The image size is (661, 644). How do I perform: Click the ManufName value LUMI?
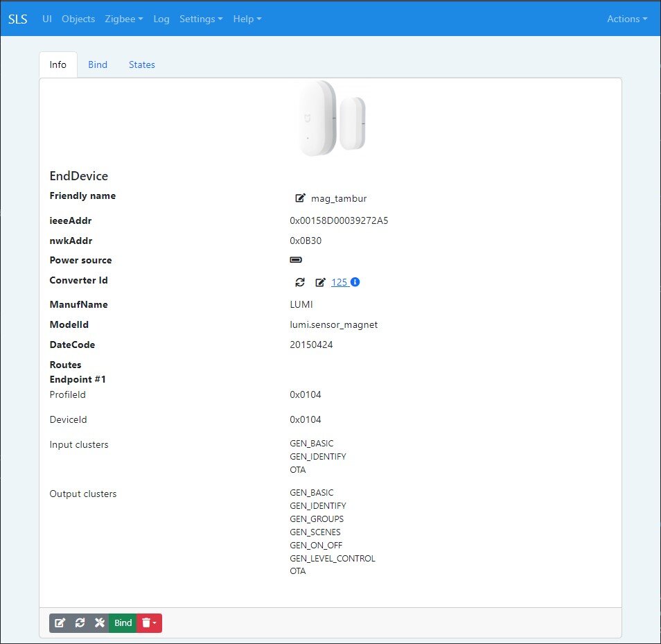pos(301,304)
